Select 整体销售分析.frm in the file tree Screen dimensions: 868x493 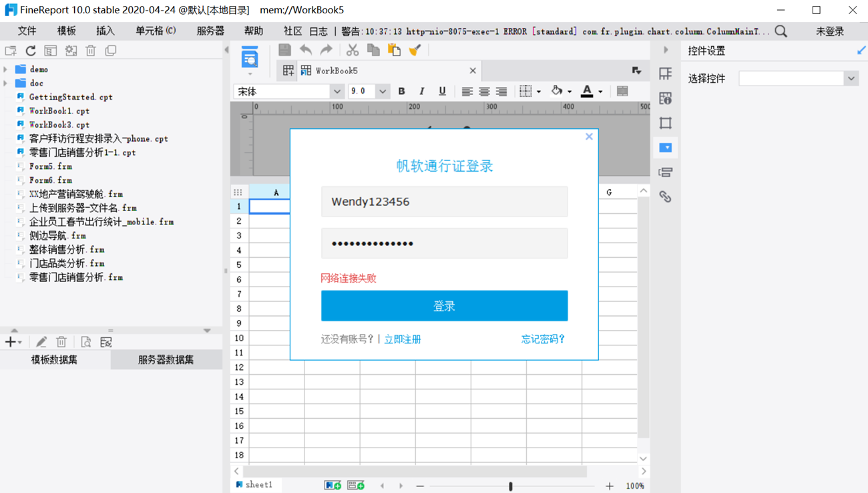[x=67, y=250]
